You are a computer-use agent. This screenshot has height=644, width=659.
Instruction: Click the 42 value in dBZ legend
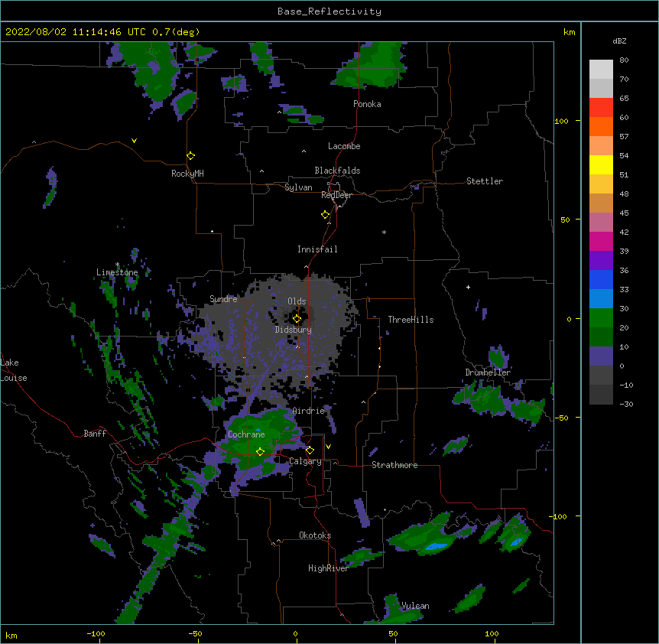pos(624,232)
